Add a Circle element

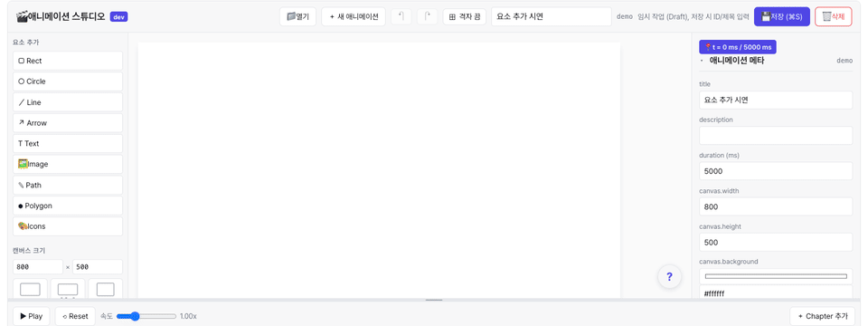[x=68, y=81]
